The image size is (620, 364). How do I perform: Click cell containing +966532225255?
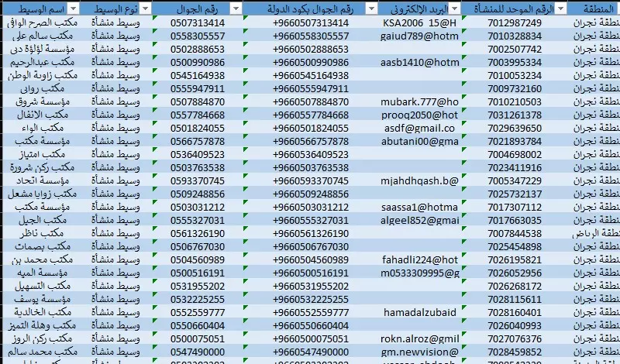point(311,299)
